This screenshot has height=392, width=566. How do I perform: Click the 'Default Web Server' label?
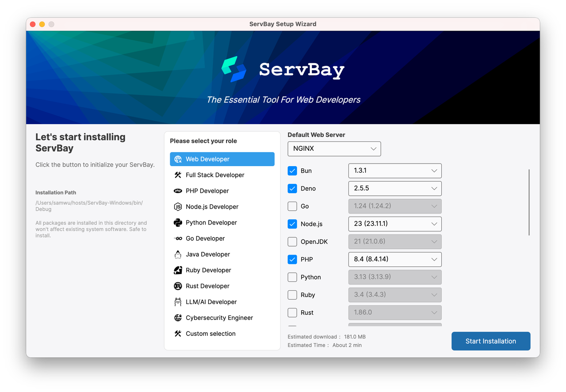pos(317,135)
